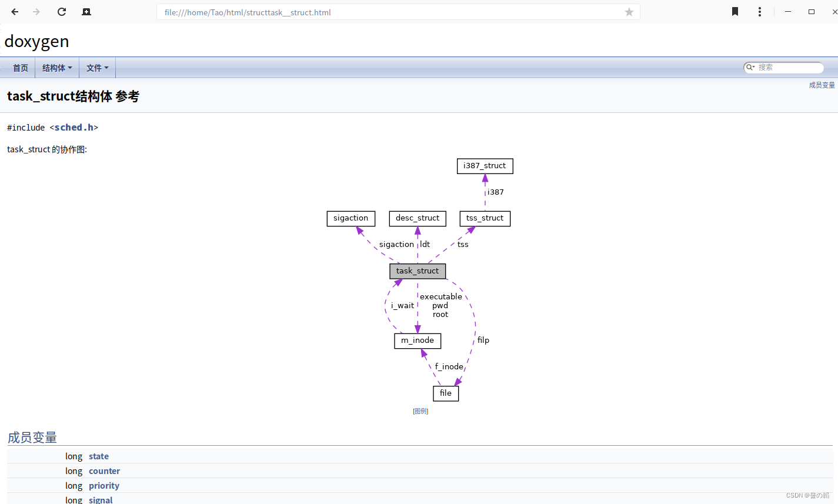Open the priority member link
Image resolution: width=838 pixels, height=504 pixels.
(104, 486)
